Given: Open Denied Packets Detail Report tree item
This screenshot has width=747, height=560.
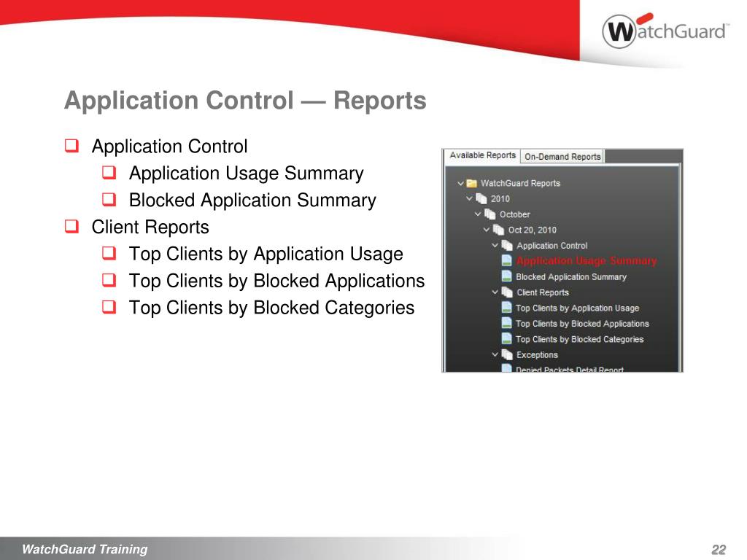Looking at the screenshot, I should tap(569, 369).
